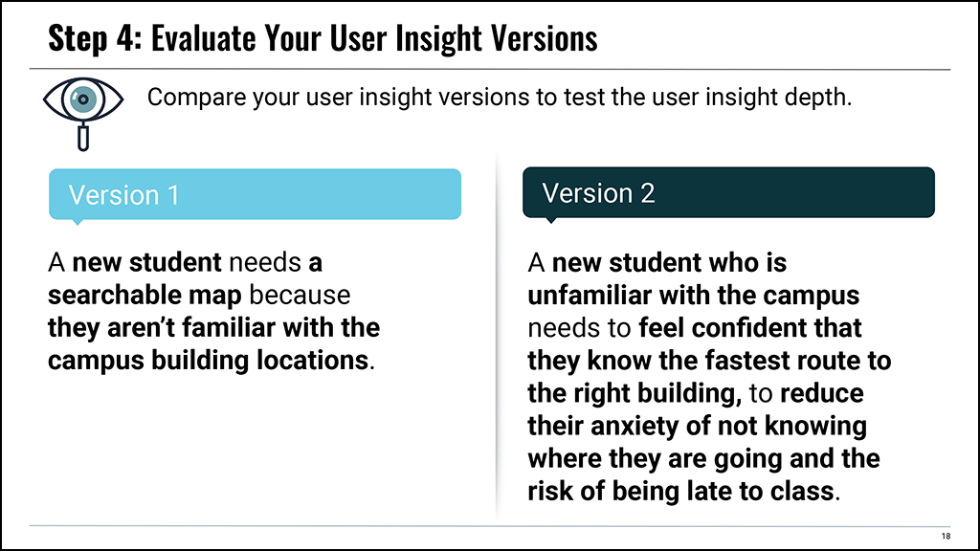Click slide page number 18
The width and height of the screenshot is (980, 551).
click(946, 536)
